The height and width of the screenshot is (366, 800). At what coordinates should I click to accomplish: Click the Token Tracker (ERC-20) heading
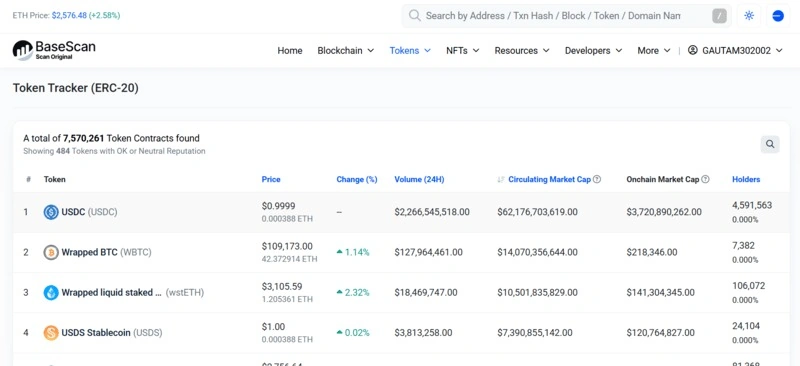point(76,88)
